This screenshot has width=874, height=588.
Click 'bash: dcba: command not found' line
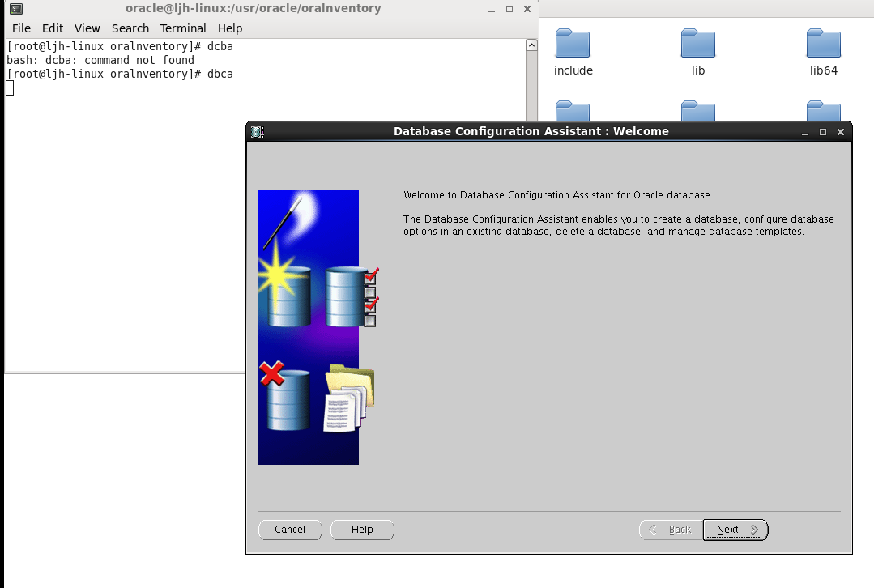(100, 60)
